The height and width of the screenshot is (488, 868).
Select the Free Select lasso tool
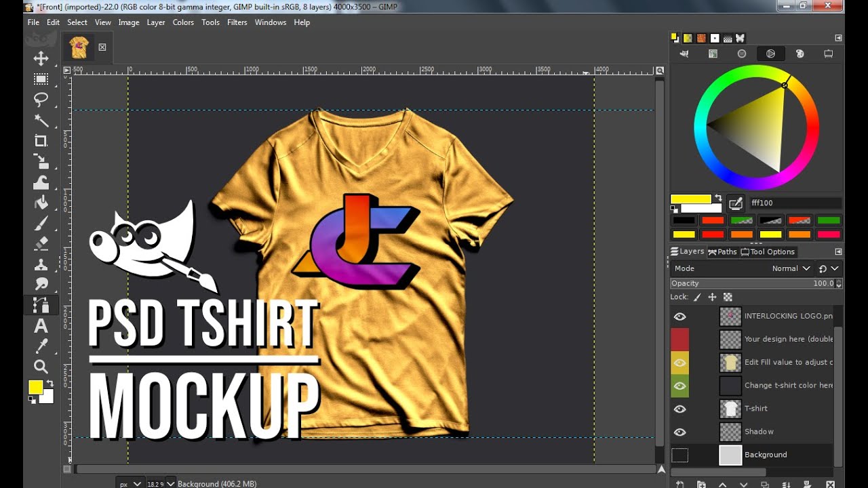pos(41,100)
